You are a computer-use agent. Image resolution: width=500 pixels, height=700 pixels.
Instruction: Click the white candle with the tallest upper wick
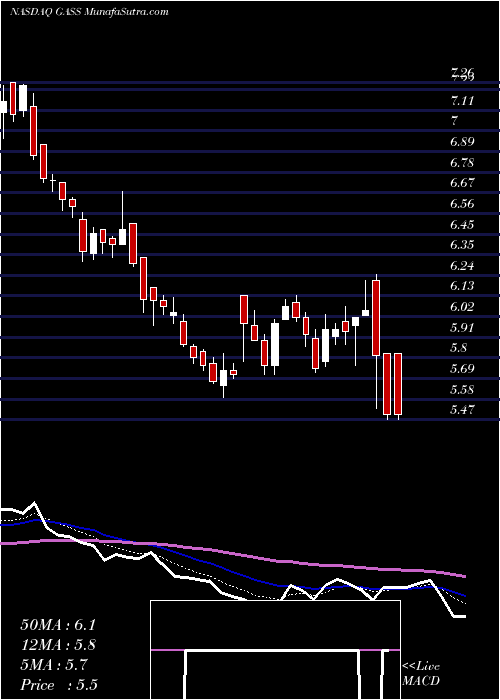[122, 237]
